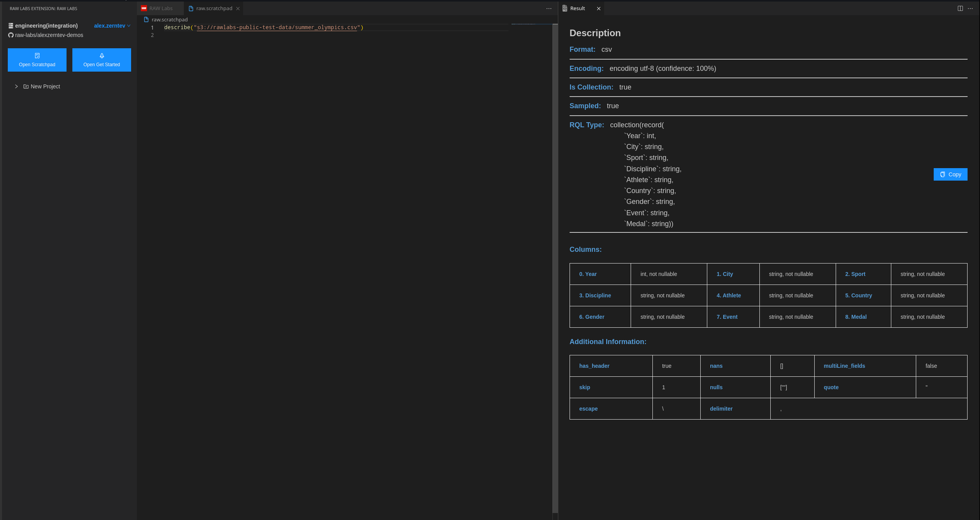Click the skip cell

(611, 387)
